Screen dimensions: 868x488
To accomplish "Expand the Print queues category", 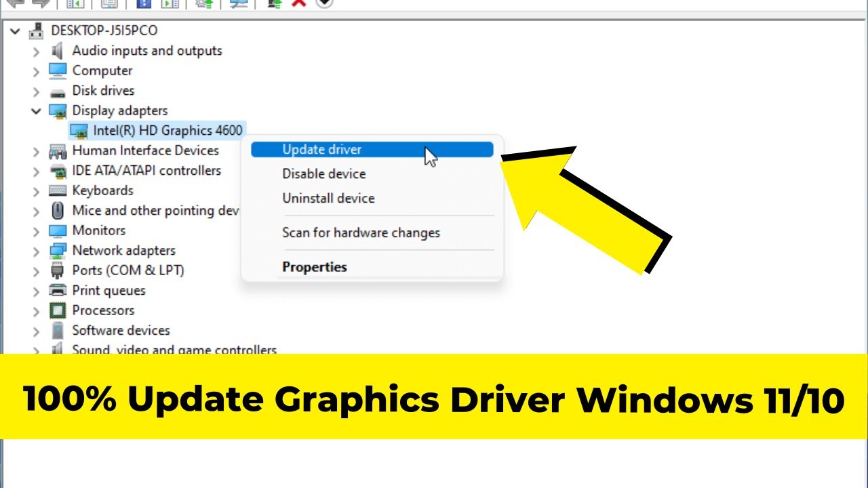I will (x=37, y=291).
